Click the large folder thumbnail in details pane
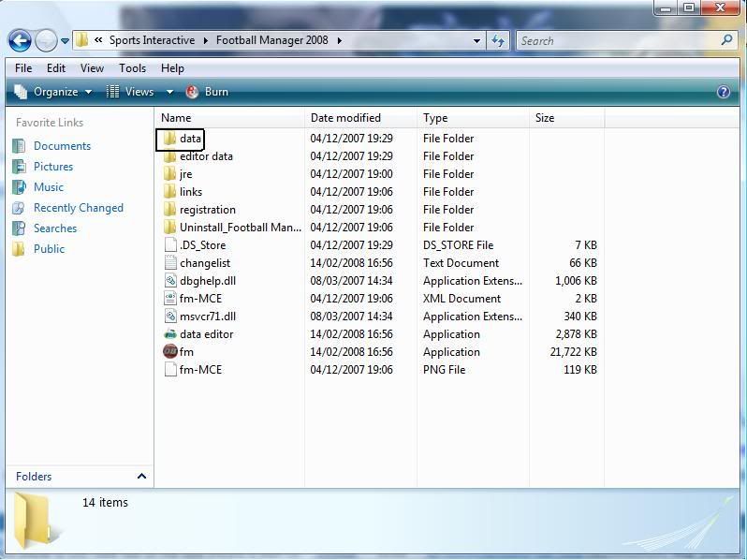 coord(37,521)
